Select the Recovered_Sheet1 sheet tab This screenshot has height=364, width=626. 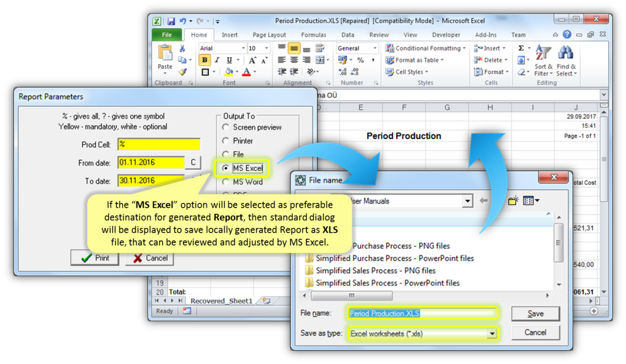pos(221,301)
